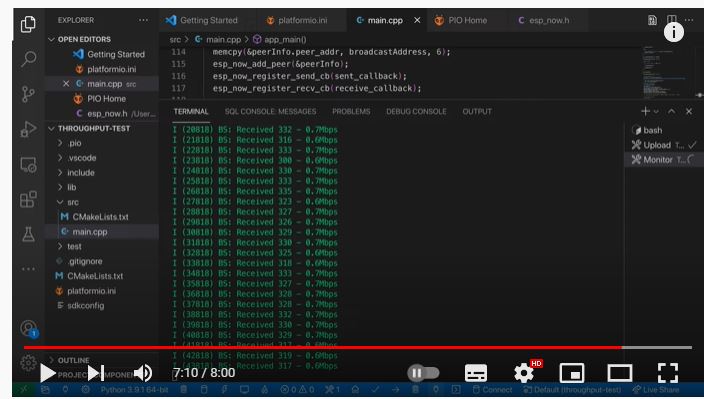This screenshot has width=704, height=399.
Task: Open video player settings gear
Action: [524, 373]
